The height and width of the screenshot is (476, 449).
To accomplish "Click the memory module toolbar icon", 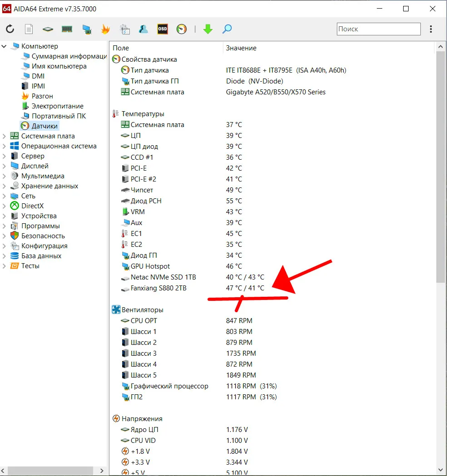I will click(67, 29).
